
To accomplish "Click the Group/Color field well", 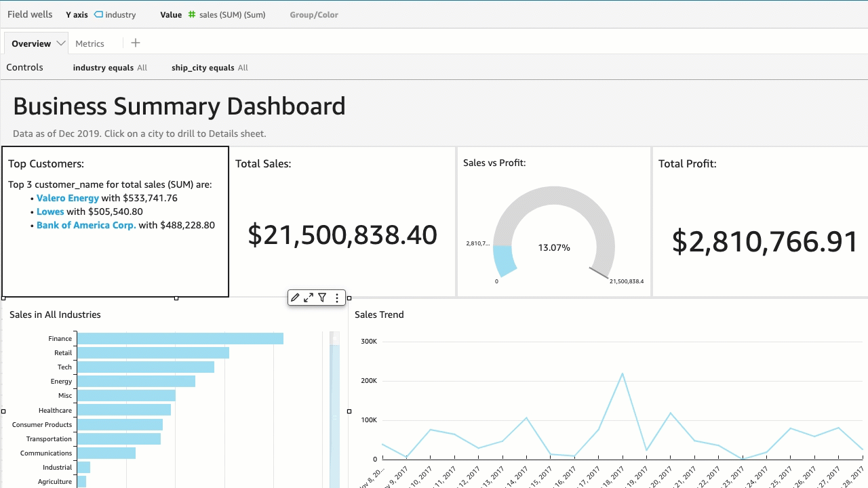I will [x=313, y=14].
